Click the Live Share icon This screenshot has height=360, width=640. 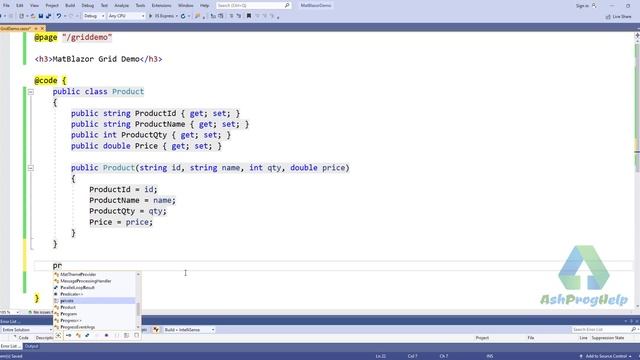[608, 17]
